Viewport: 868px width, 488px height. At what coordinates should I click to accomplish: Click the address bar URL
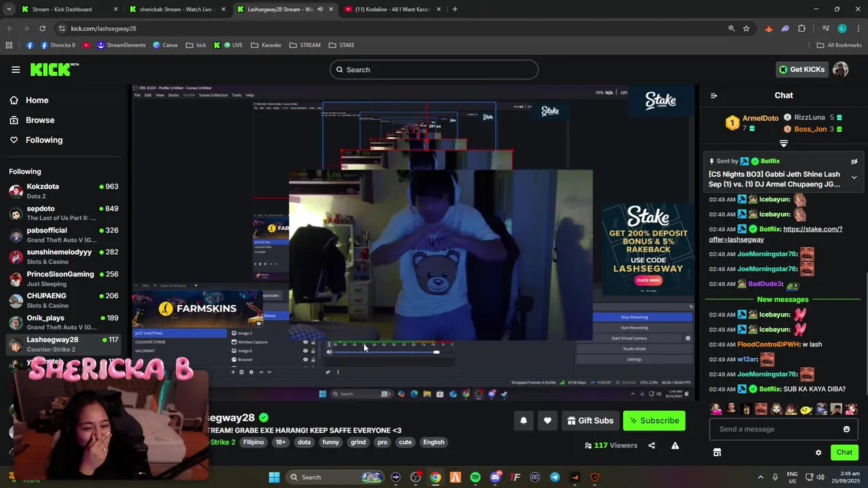point(104,28)
